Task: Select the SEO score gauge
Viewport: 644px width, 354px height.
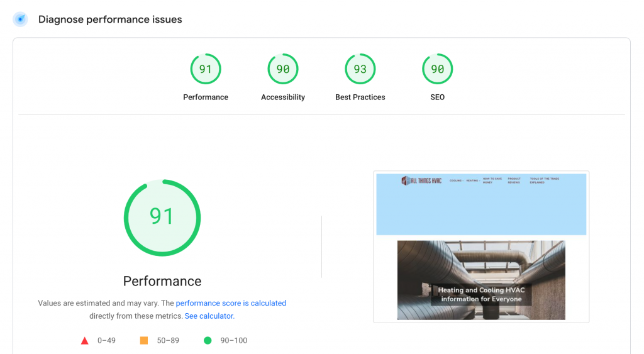Action: 437,69
